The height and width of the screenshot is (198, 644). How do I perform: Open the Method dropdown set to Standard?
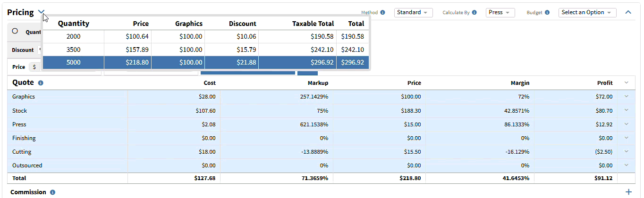click(413, 13)
